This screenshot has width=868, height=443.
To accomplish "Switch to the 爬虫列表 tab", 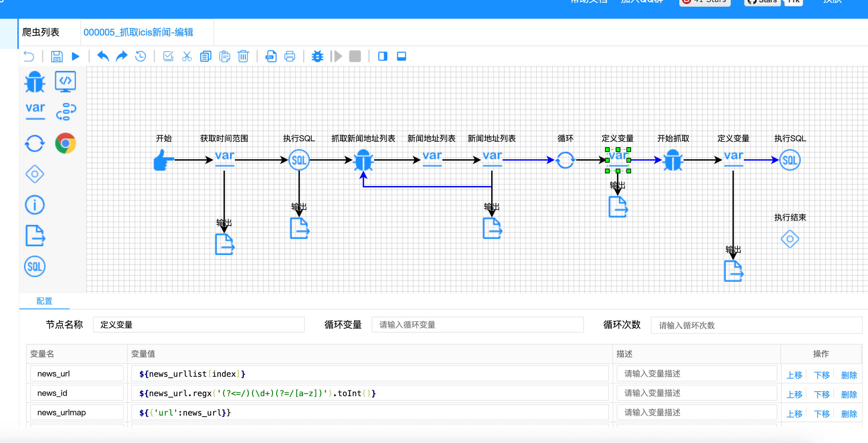I will 41,32.
